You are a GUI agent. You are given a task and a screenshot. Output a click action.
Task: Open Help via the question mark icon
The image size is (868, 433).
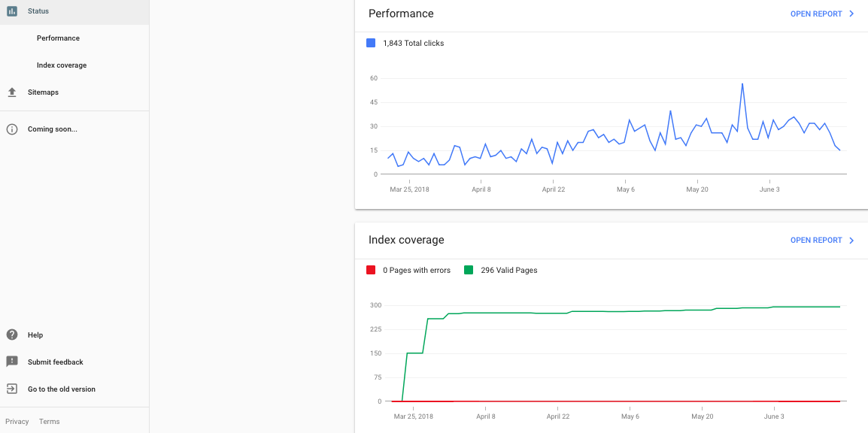point(11,335)
